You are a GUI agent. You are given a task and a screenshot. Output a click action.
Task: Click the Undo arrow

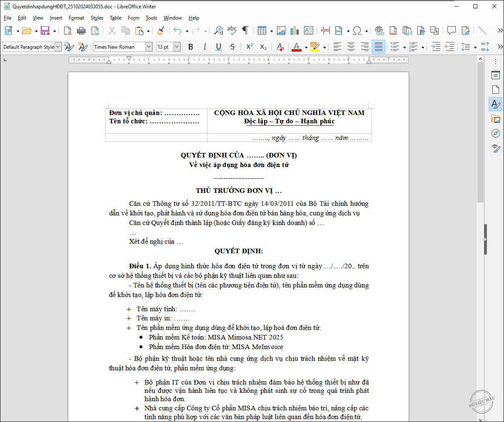pos(178,30)
